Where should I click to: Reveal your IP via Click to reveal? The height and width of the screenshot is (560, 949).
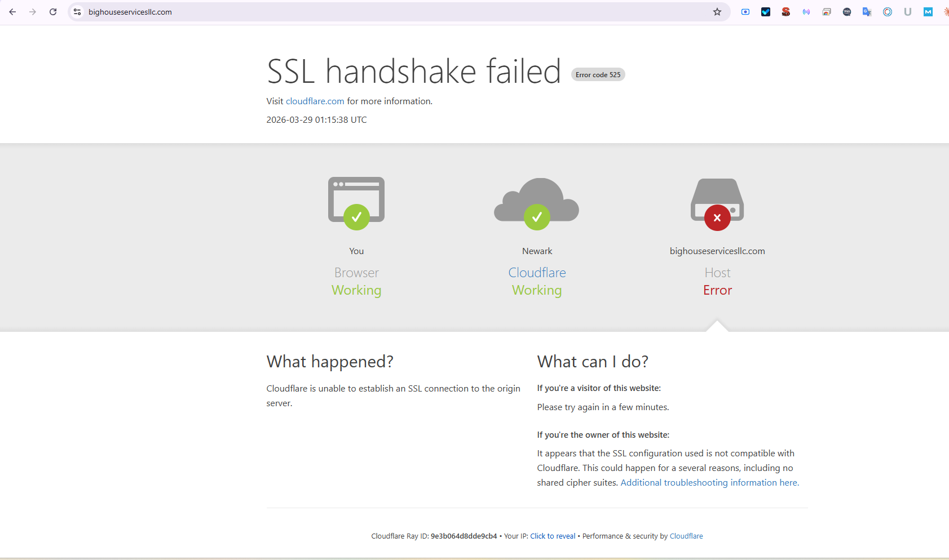pos(553,536)
